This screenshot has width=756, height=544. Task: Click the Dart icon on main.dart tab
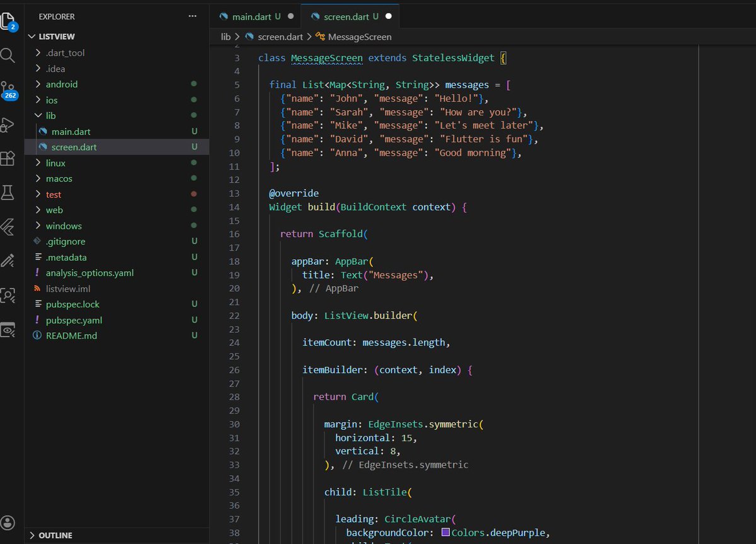tap(224, 16)
